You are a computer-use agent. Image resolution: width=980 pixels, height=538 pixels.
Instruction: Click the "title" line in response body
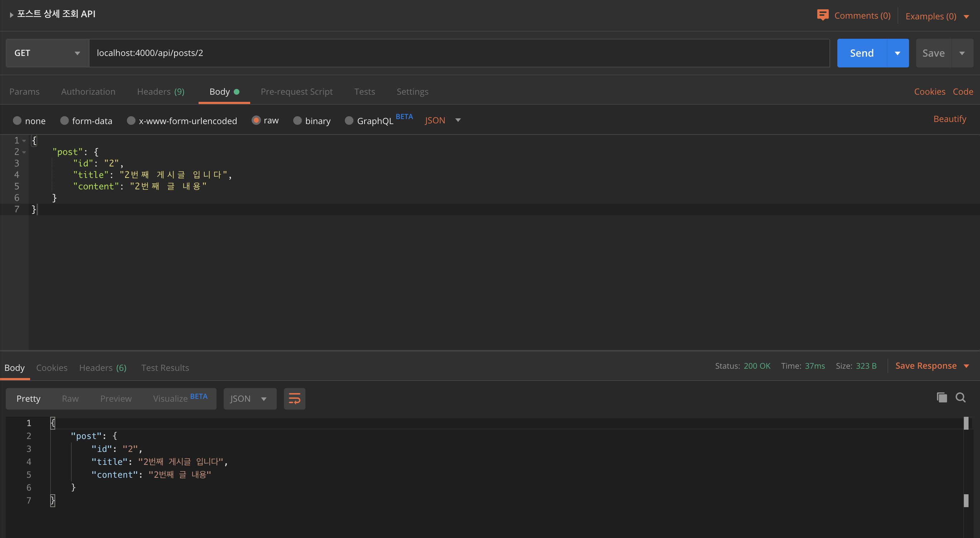(160, 462)
